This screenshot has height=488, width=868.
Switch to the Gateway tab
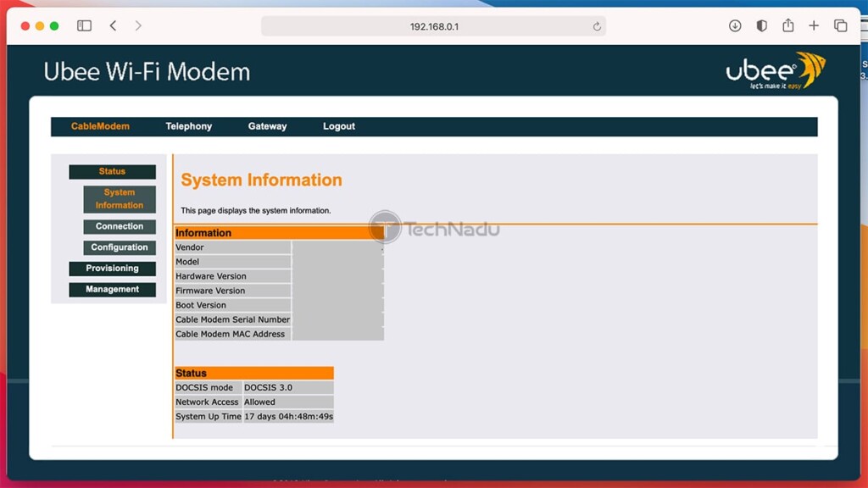tap(267, 126)
